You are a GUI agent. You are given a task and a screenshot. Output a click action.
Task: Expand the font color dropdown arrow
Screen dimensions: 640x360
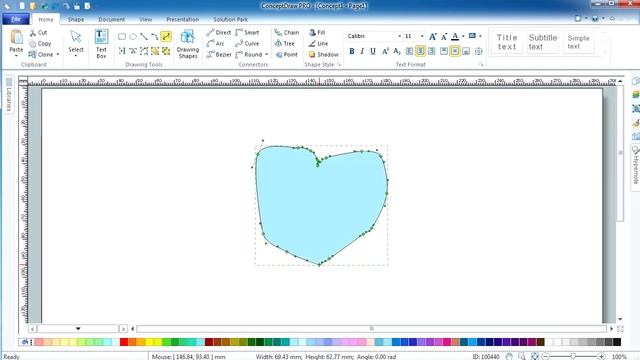[x=463, y=36]
